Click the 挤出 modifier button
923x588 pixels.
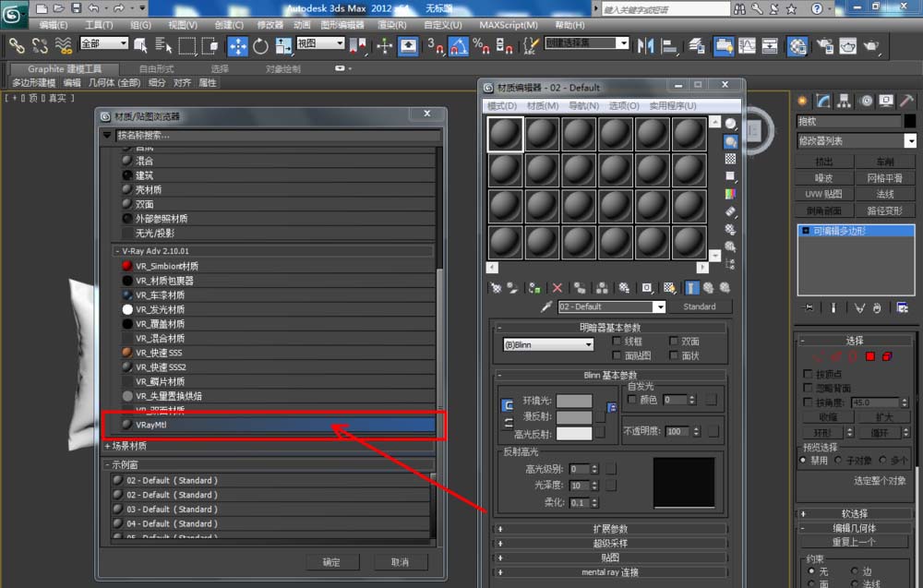(x=823, y=162)
